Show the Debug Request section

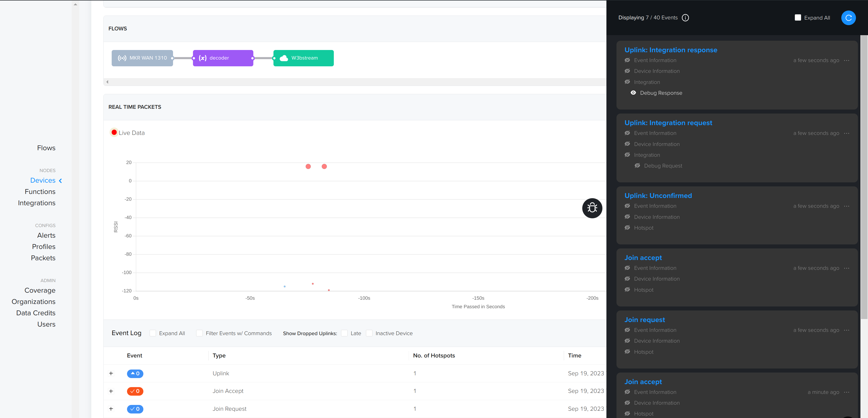click(637, 166)
